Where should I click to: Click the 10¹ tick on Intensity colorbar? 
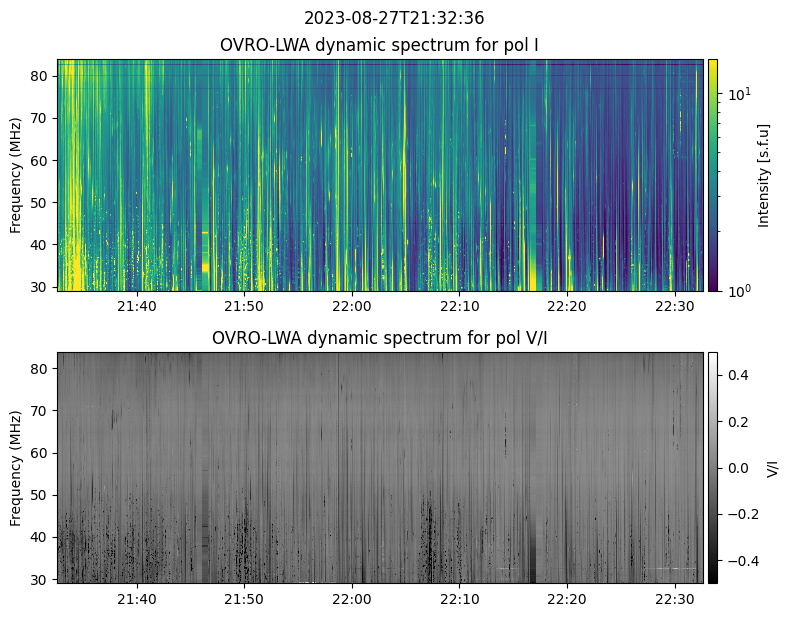tap(738, 94)
